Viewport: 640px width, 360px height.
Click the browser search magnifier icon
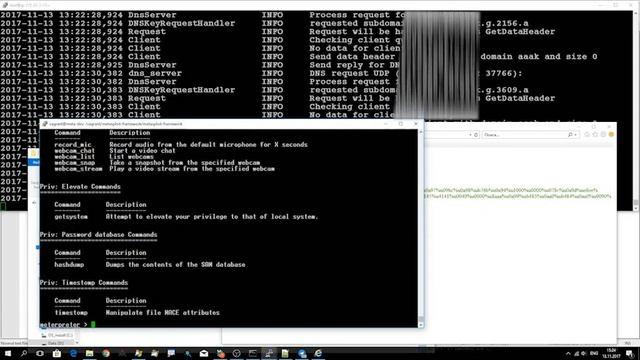point(570,135)
